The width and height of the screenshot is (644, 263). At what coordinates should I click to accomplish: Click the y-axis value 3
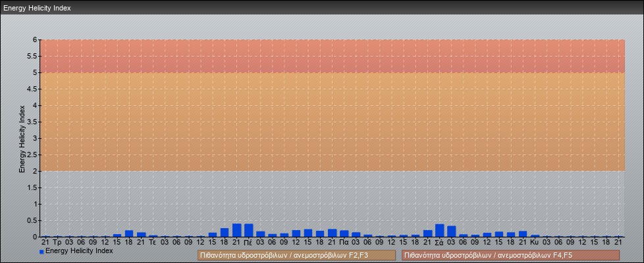36,138
